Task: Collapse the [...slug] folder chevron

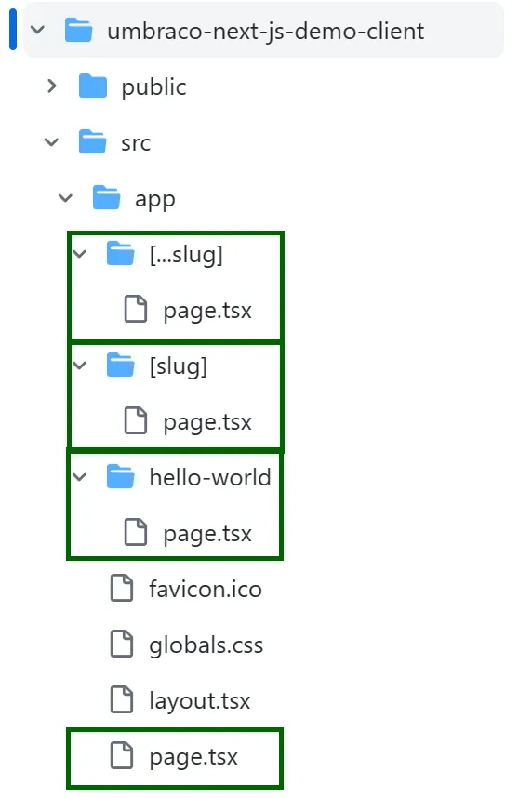Action: [x=80, y=254]
